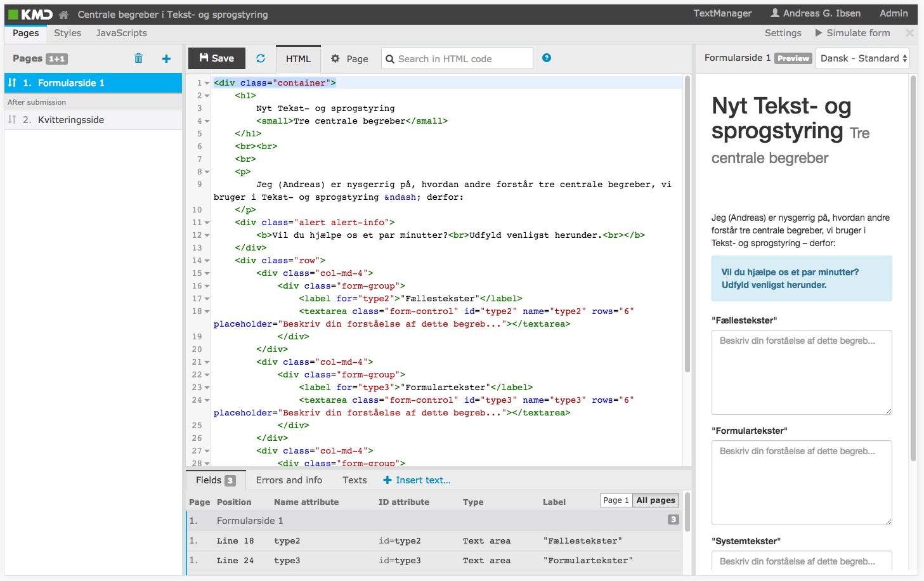This screenshot has width=924, height=581.
Task: Open the Errors and info tab
Action: (289, 480)
